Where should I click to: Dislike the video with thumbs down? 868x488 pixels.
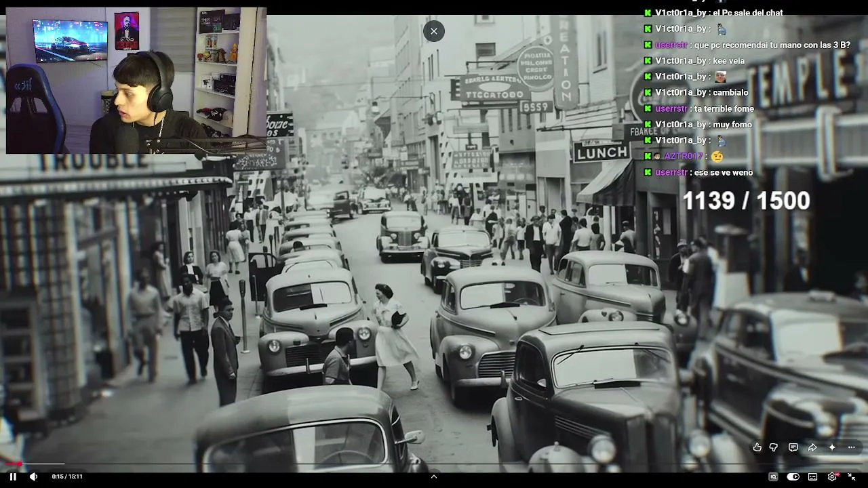tap(774, 447)
